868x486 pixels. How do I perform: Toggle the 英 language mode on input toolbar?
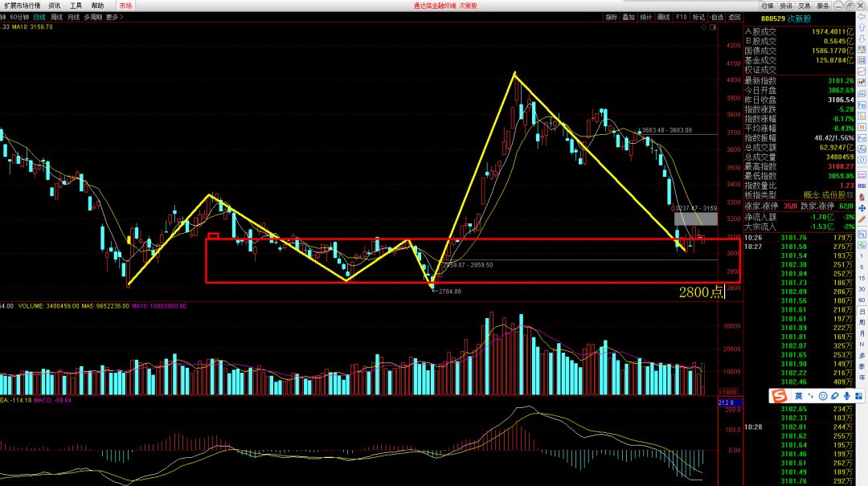tap(799, 396)
